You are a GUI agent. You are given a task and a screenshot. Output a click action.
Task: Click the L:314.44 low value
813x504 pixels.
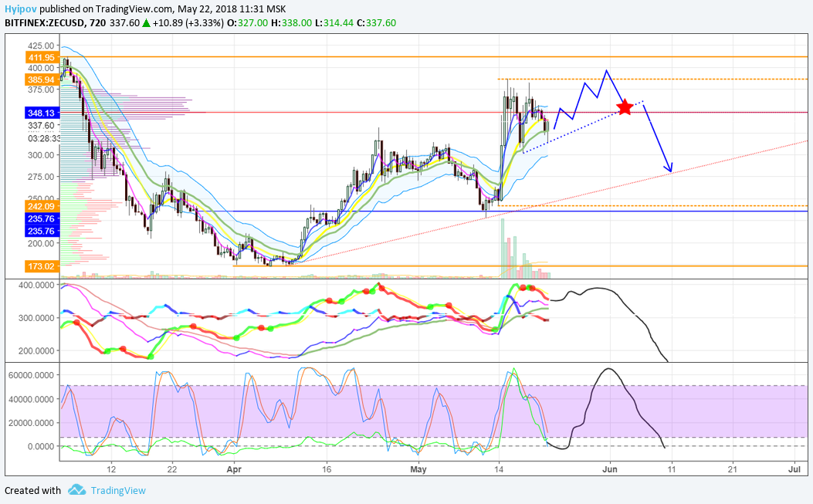click(334, 23)
